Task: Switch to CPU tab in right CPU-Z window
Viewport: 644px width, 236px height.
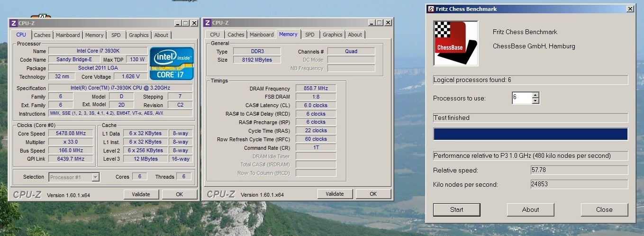Action: [x=215, y=35]
